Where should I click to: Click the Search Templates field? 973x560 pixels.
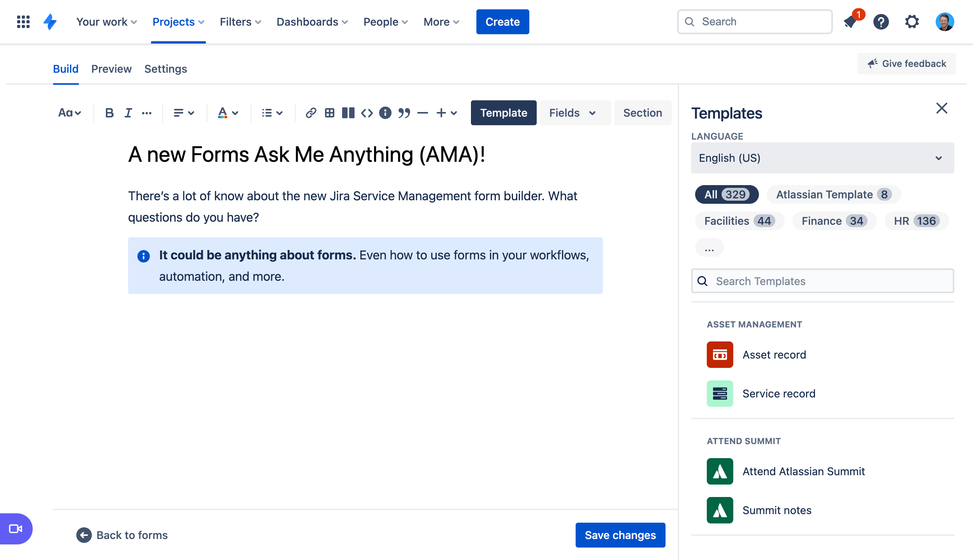point(822,281)
